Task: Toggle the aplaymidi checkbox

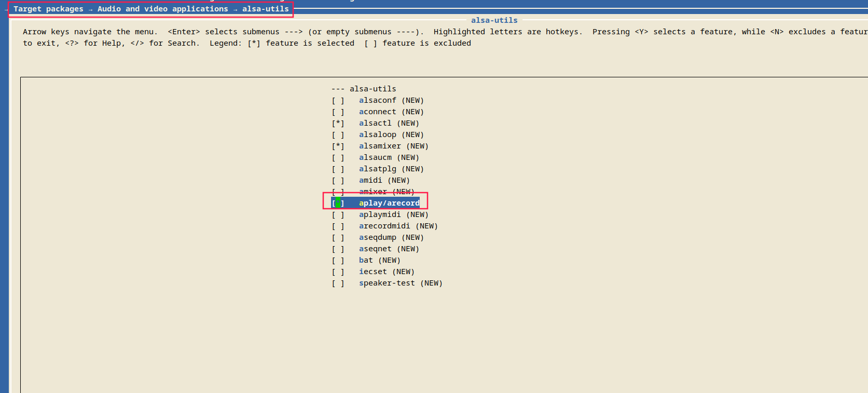Action: [x=338, y=214]
